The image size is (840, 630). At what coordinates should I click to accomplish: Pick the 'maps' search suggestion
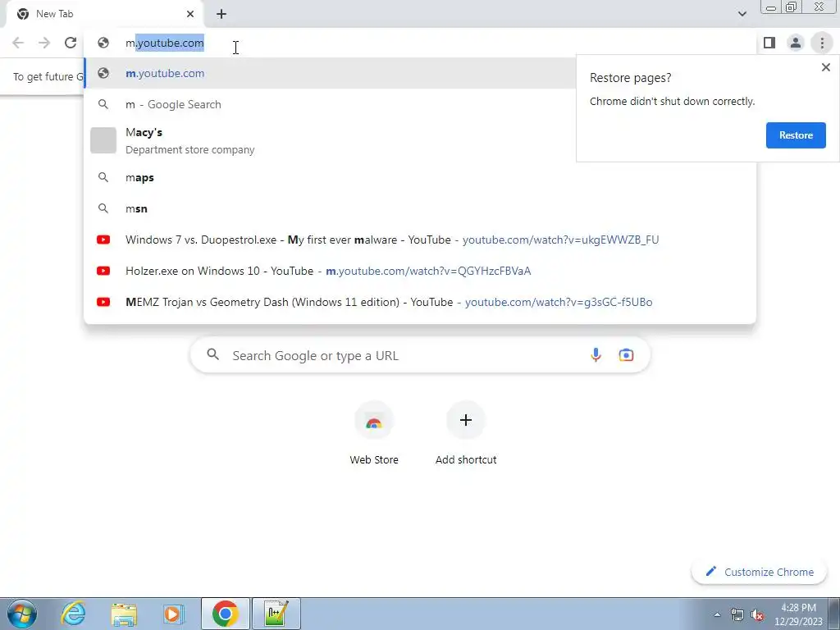pos(420,177)
